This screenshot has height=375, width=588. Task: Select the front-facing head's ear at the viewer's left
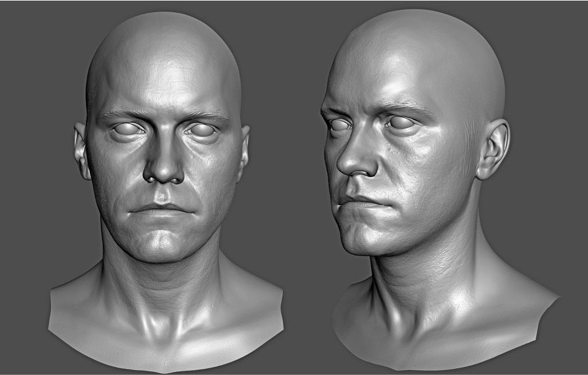point(81,150)
